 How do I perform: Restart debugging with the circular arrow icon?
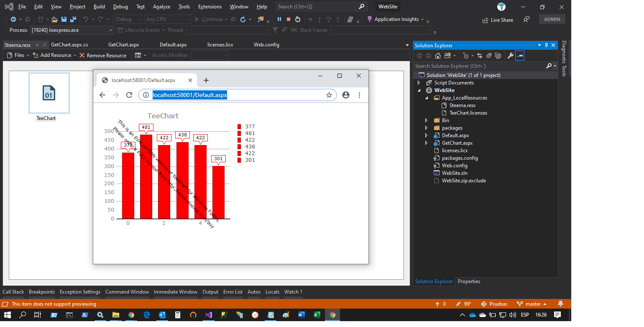298,19
